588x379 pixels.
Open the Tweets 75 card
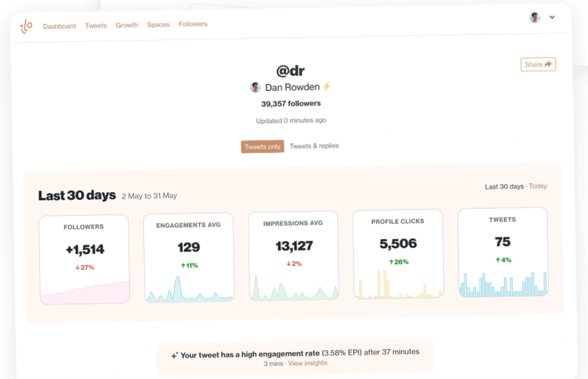(x=503, y=252)
